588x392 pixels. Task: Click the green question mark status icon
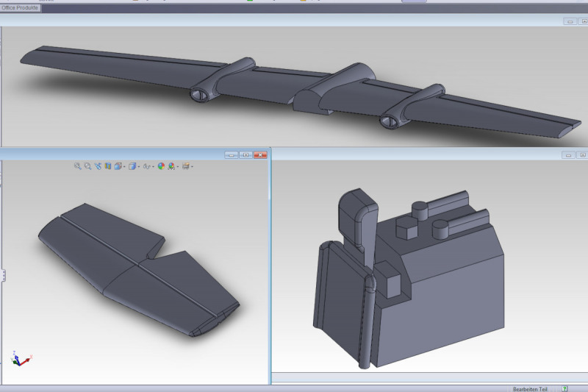tap(564, 389)
